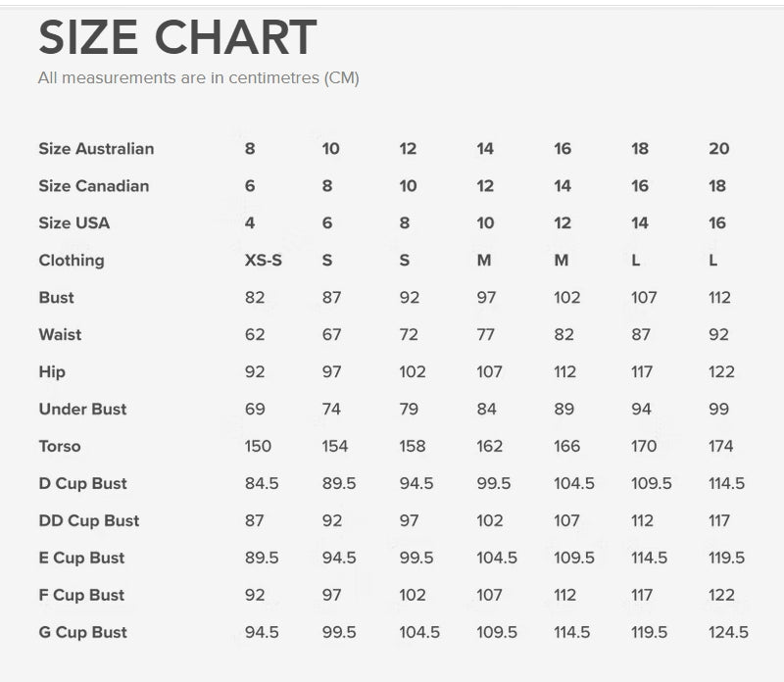The height and width of the screenshot is (682, 784).
Task: Click the Clothing row label
Action: point(71,261)
